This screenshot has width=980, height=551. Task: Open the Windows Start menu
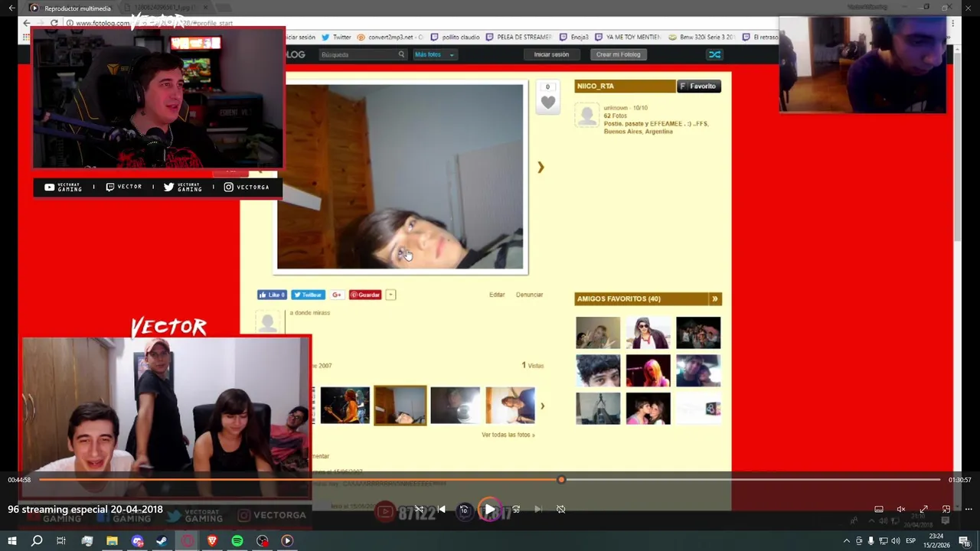tap(11, 541)
